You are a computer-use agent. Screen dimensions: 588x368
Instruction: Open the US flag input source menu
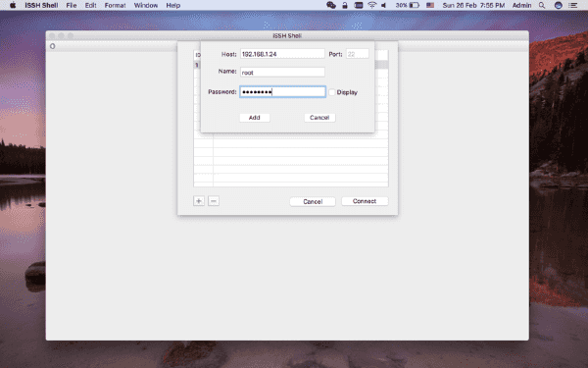point(430,5)
